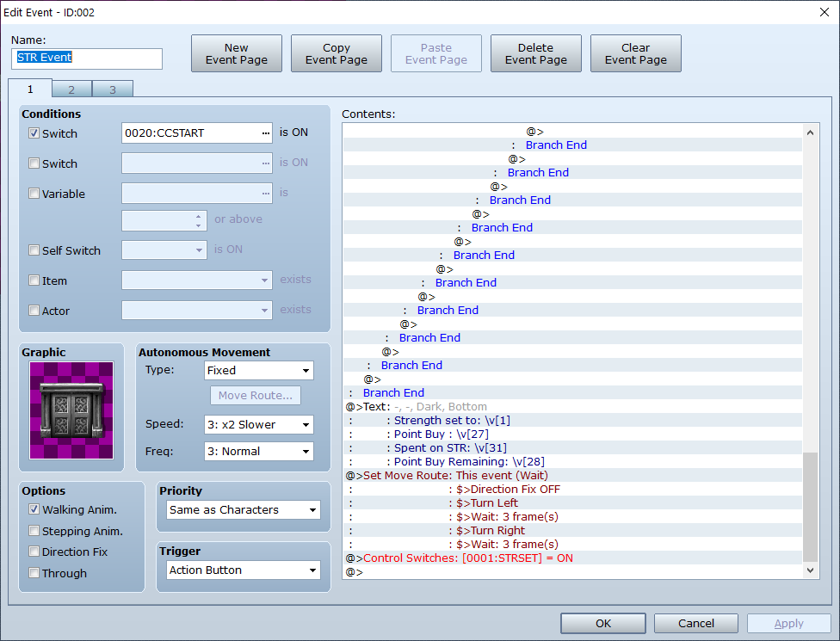Click the contents scrollbar down arrow
This screenshot has width=840, height=641.
[x=810, y=570]
